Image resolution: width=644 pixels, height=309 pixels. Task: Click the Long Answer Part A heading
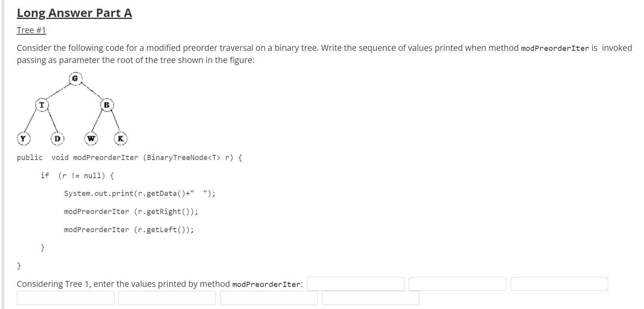(x=74, y=13)
